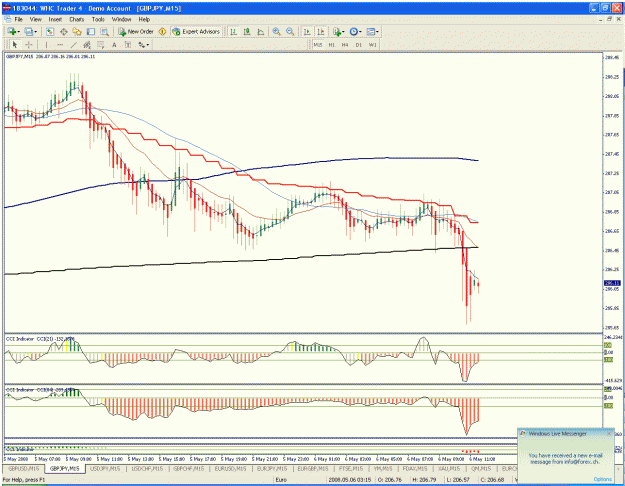This screenshot has height=486, width=625.
Task: Switch to the W1 timeframe
Action: tap(372, 45)
